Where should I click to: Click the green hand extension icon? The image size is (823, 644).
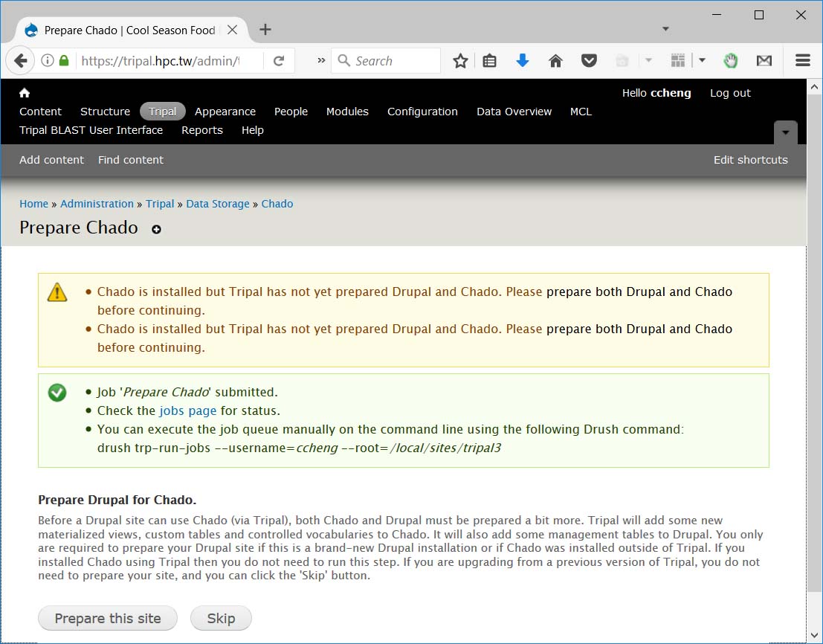(731, 61)
